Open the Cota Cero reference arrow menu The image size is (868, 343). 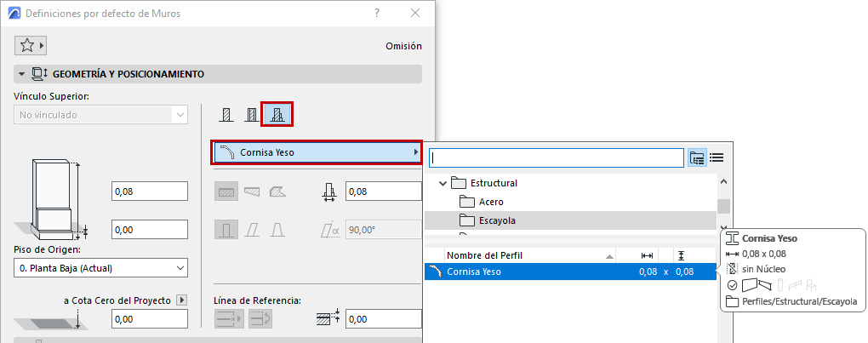(180, 300)
